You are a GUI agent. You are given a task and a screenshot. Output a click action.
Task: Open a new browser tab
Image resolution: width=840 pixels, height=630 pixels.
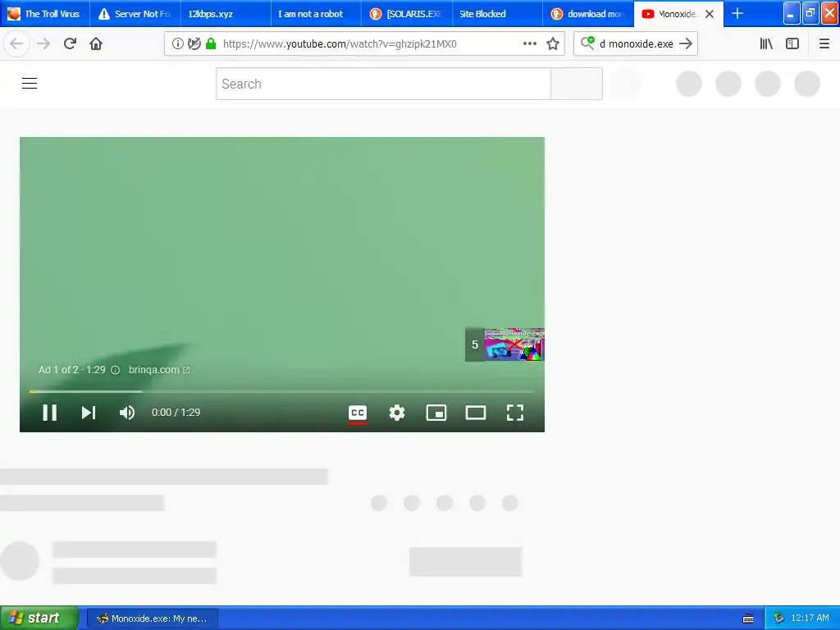point(737,14)
